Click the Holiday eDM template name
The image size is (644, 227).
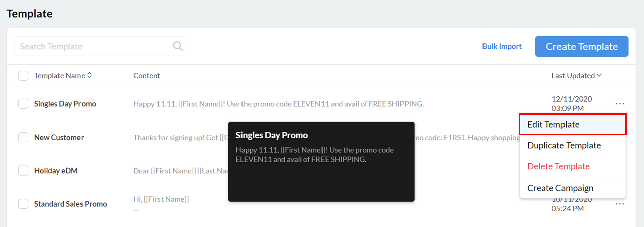click(x=56, y=171)
